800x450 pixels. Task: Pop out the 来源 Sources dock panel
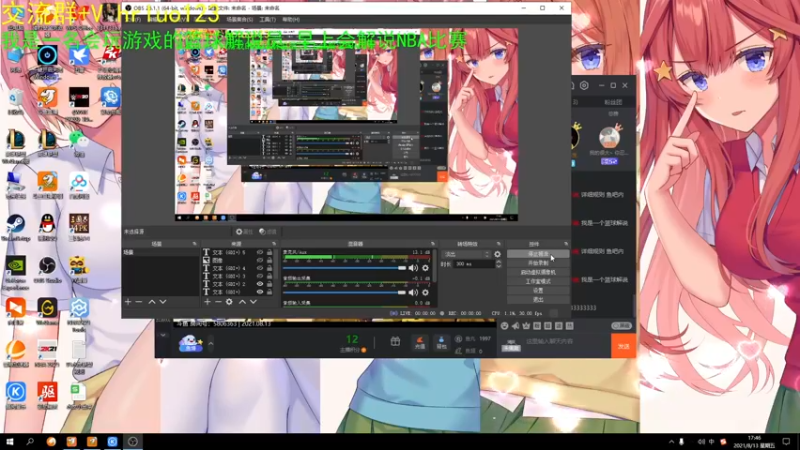274,244
